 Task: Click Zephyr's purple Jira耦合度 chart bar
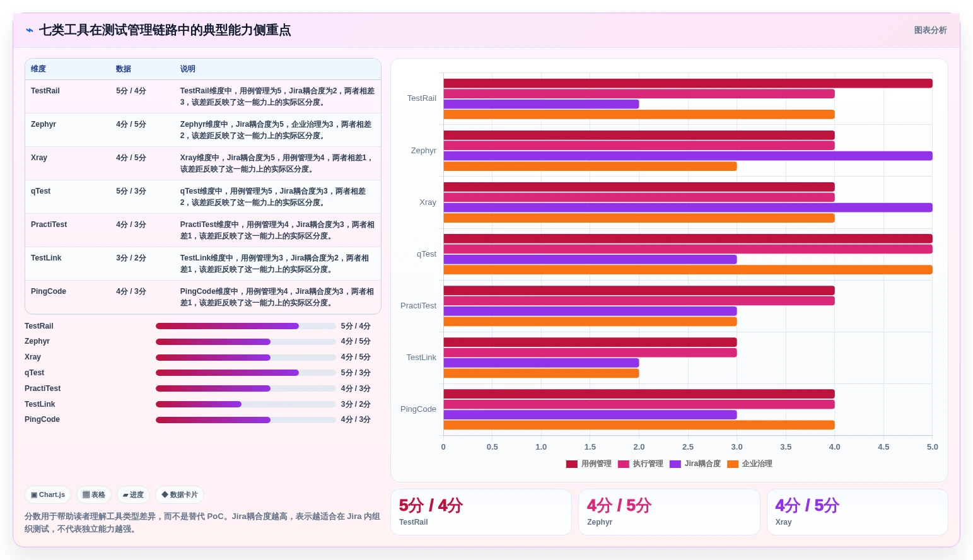[688, 156]
